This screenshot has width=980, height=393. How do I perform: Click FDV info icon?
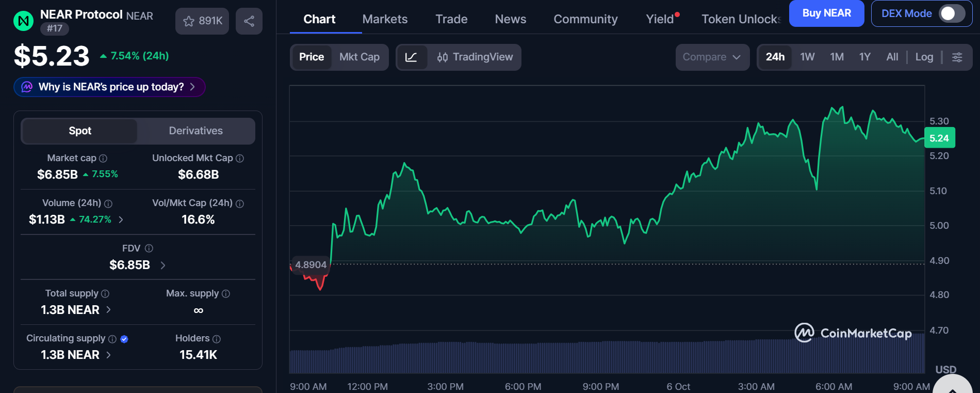click(149, 248)
